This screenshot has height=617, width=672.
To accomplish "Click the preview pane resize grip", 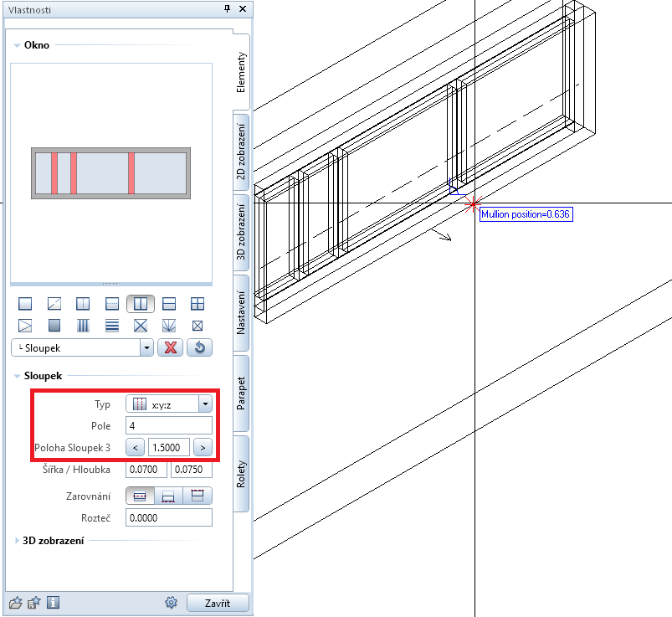I will click(x=111, y=284).
